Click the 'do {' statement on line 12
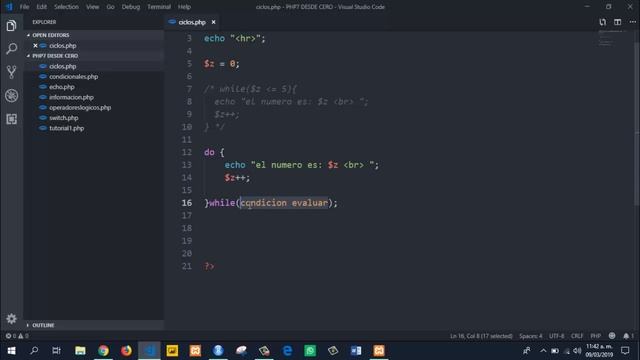640x360 pixels. coord(214,152)
